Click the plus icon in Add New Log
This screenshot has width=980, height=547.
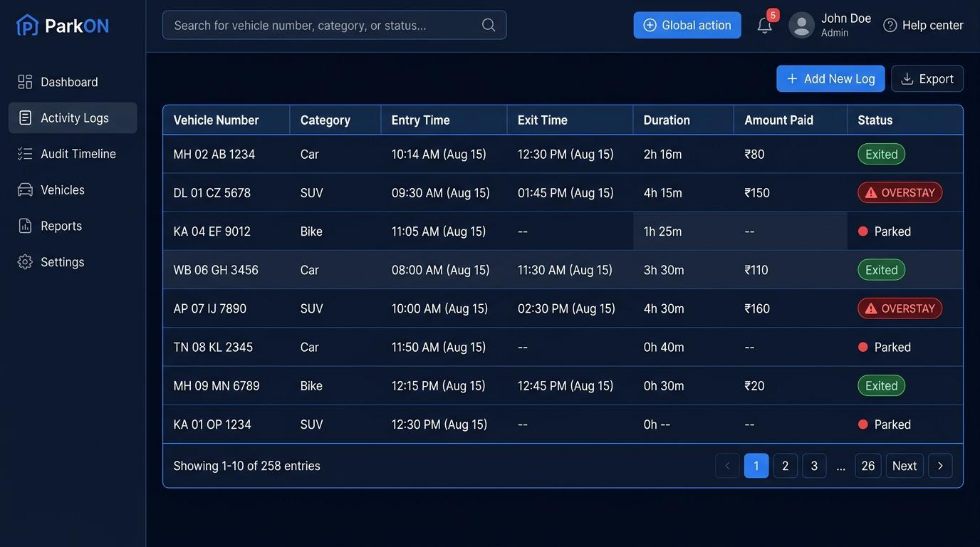(792, 79)
